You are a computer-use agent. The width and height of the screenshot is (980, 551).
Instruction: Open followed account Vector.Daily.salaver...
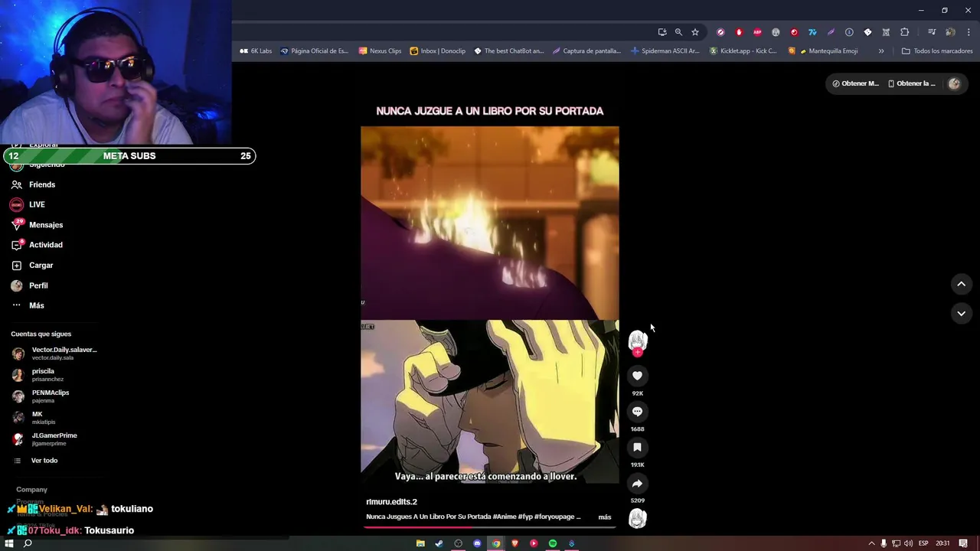[54, 354]
